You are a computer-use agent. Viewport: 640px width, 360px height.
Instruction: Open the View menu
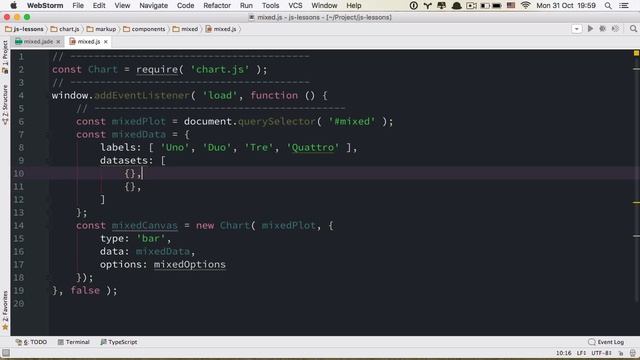pos(122,5)
